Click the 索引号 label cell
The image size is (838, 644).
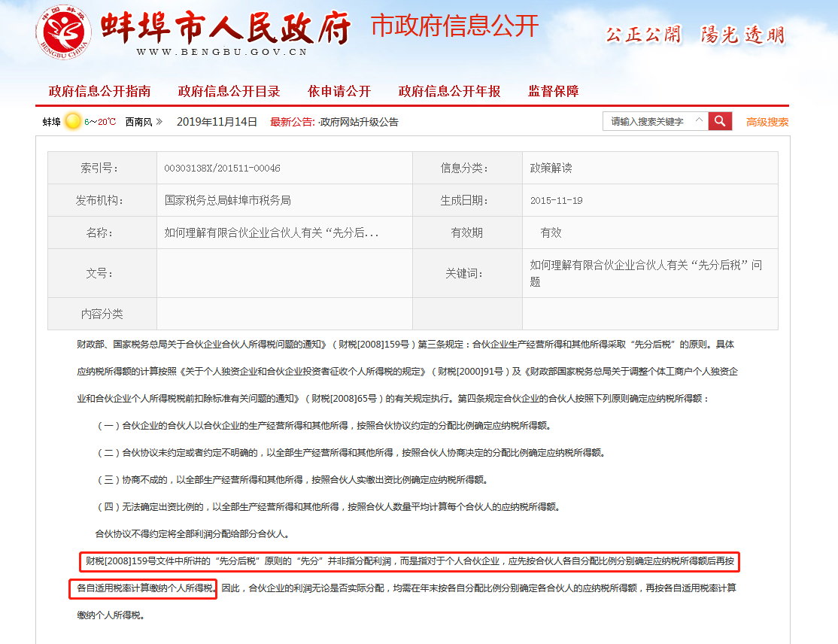pyautogui.click(x=102, y=168)
